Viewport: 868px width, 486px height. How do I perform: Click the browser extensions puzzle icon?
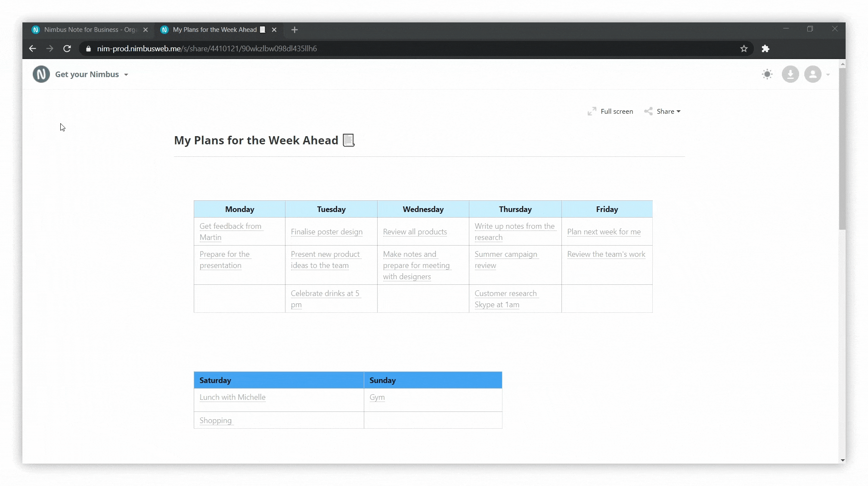[765, 48]
